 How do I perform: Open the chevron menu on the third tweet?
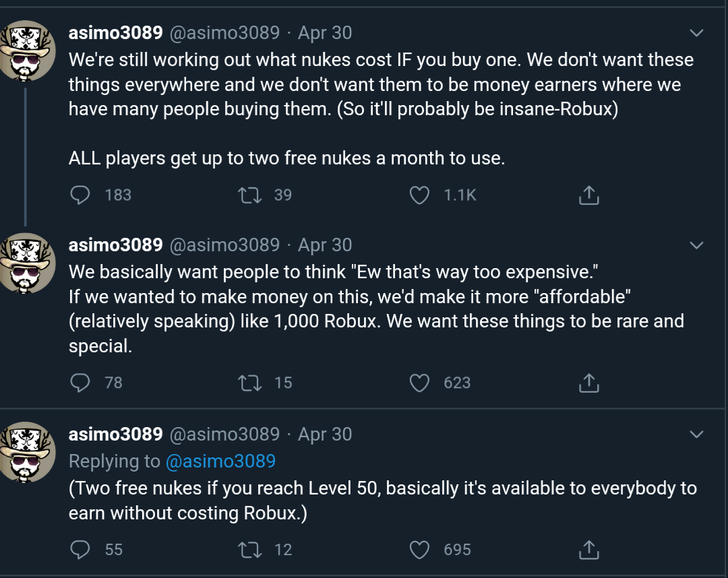696,435
